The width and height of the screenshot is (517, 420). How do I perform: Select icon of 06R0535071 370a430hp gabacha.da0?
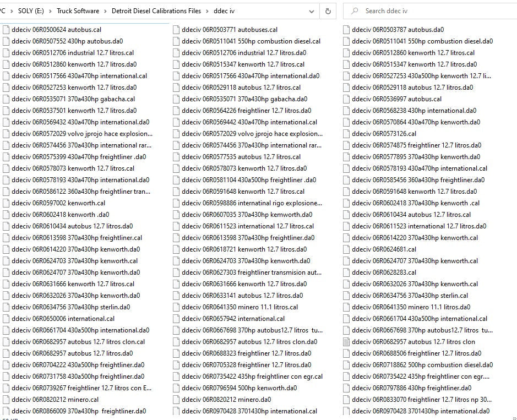point(176,99)
